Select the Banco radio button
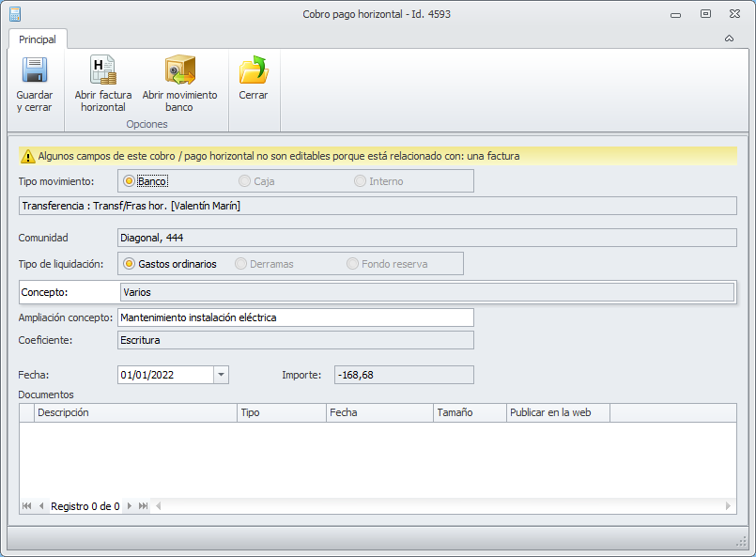This screenshot has width=756, height=557. pos(130,181)
